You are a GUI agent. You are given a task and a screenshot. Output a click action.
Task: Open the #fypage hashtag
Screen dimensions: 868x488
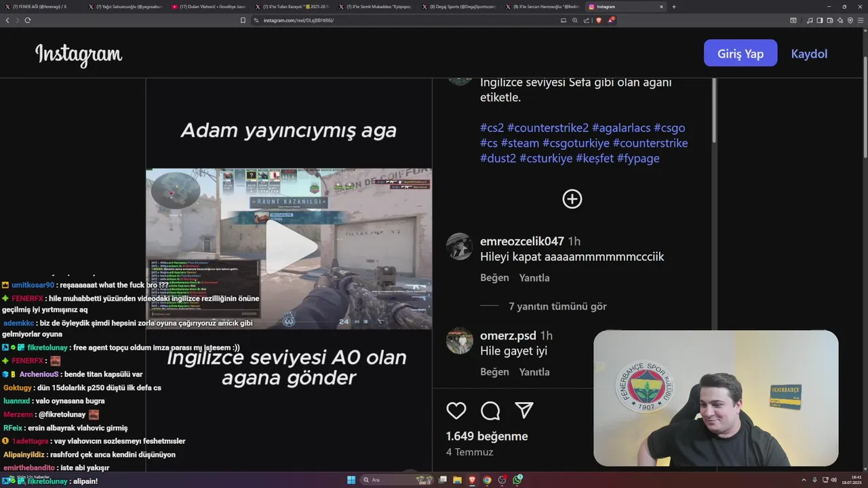638,158
